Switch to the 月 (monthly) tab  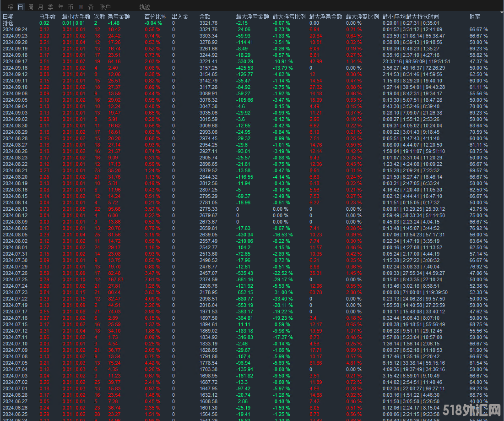pyautogui.click(x=41, y=7)
